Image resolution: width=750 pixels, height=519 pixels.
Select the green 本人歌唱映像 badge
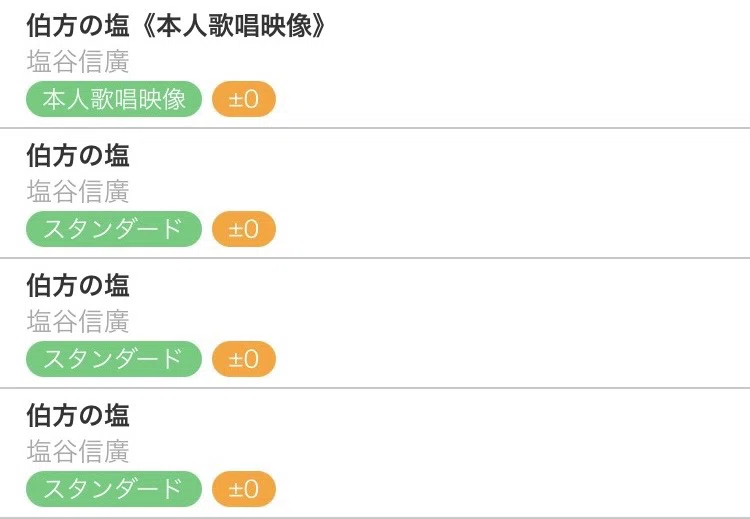pos(114,99)
